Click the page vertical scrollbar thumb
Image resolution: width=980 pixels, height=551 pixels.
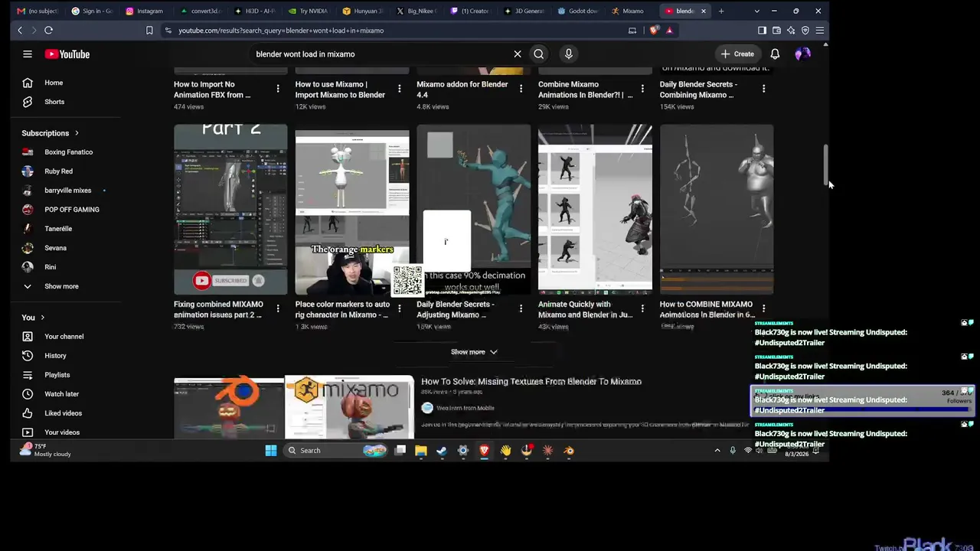(x=825, y=164)
